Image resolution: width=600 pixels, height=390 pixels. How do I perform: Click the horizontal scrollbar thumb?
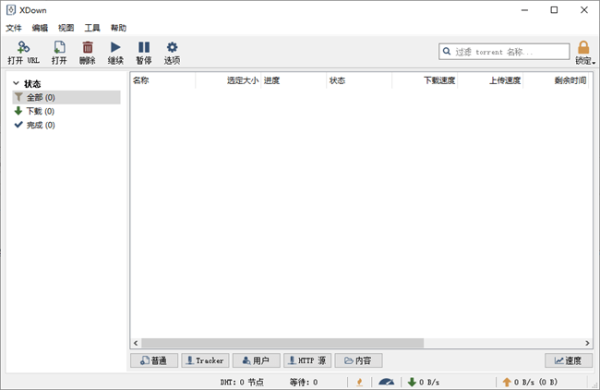282,343
